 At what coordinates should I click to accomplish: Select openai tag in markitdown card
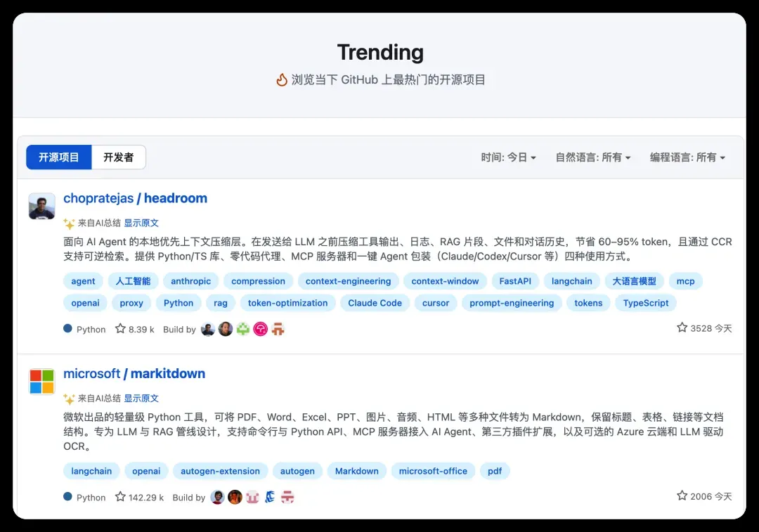click(146, 471)
